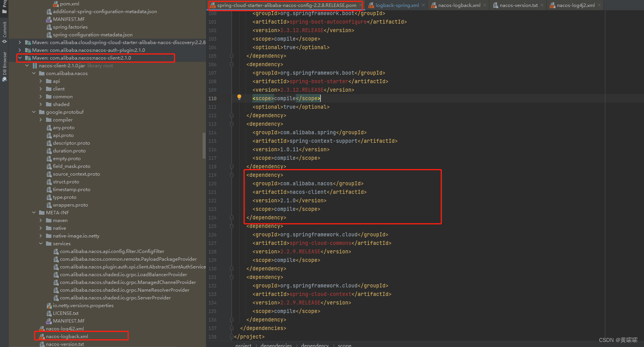Screen dimensions: 644x347
Task: Fold the dependency block starting at line 131
Action: coord(232,277)
